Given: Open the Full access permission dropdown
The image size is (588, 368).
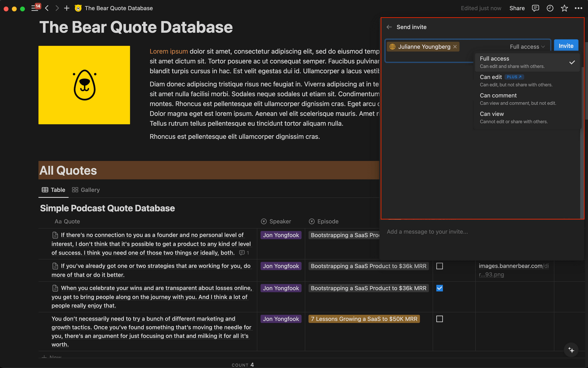Looking at the screenshot, I should (527, 46).
